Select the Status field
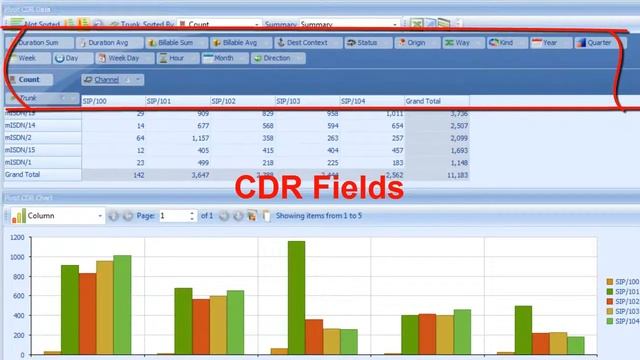The image size is (640, 360). [368, 42]
